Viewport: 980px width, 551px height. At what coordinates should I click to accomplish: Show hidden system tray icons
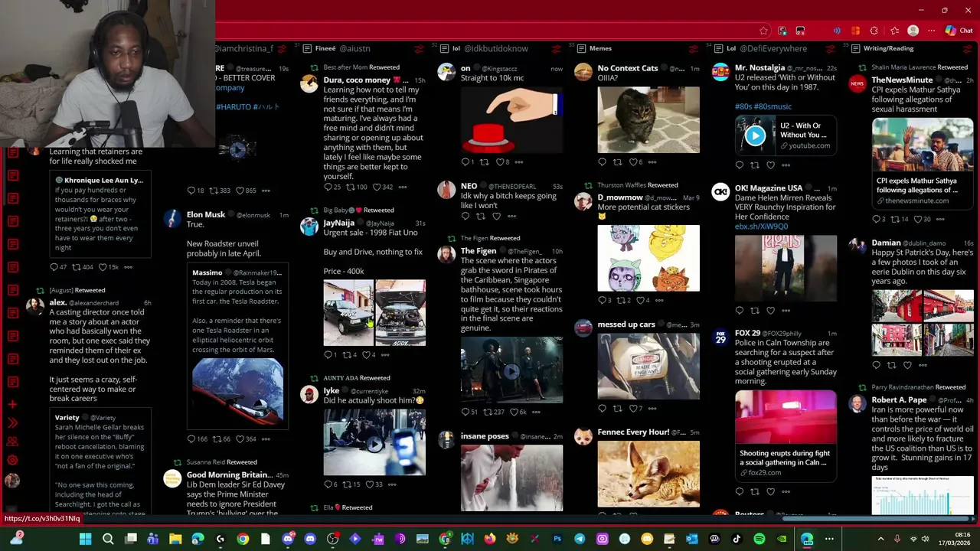point(880,539)
